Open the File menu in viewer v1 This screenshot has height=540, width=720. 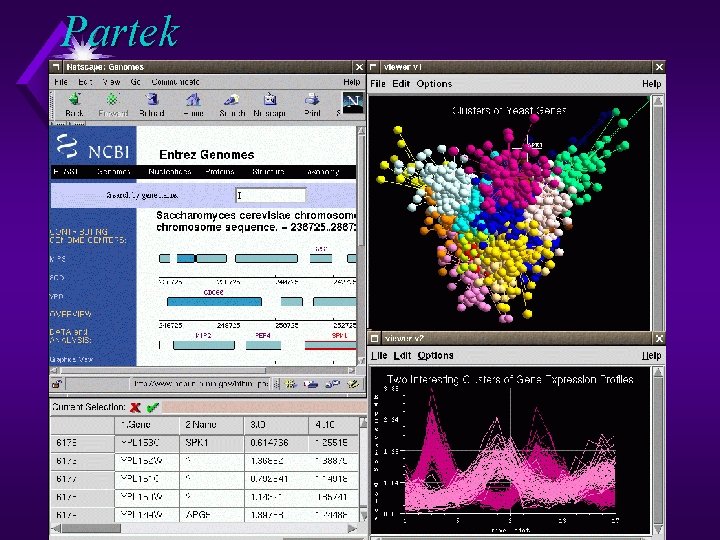pos(377,84)
